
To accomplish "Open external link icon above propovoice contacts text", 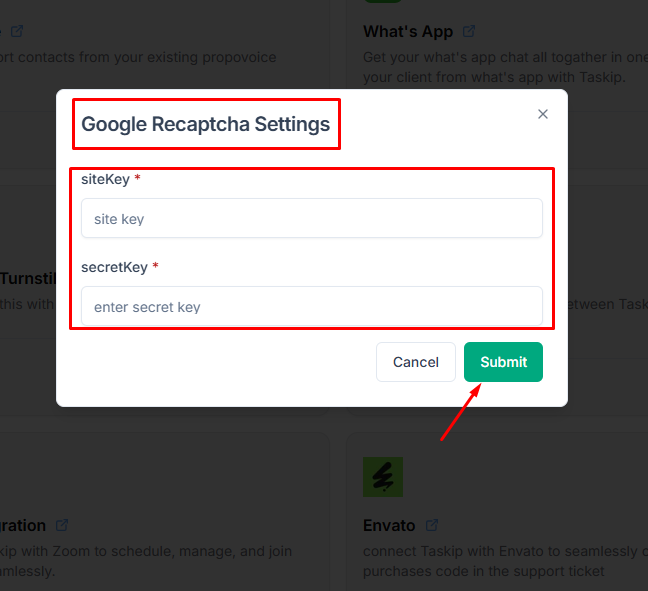I will 17,31.
